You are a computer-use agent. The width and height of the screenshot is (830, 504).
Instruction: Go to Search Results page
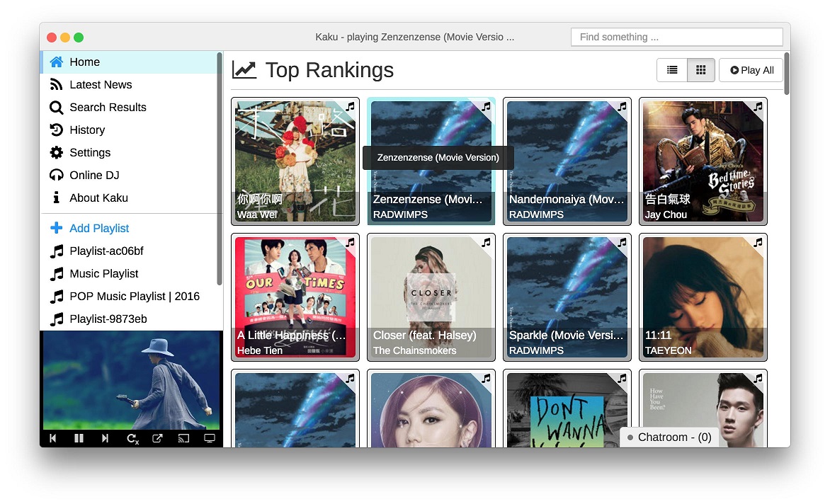[x=108, y=108]
